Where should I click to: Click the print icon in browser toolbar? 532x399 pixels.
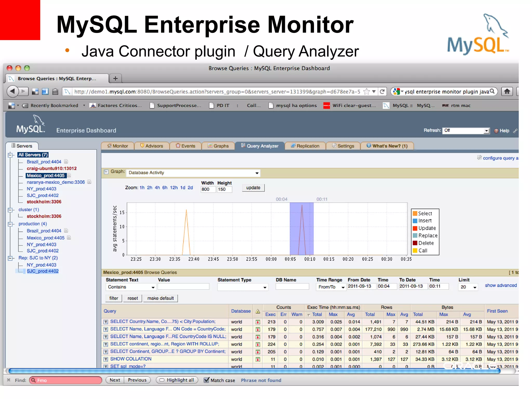(55, 91)
